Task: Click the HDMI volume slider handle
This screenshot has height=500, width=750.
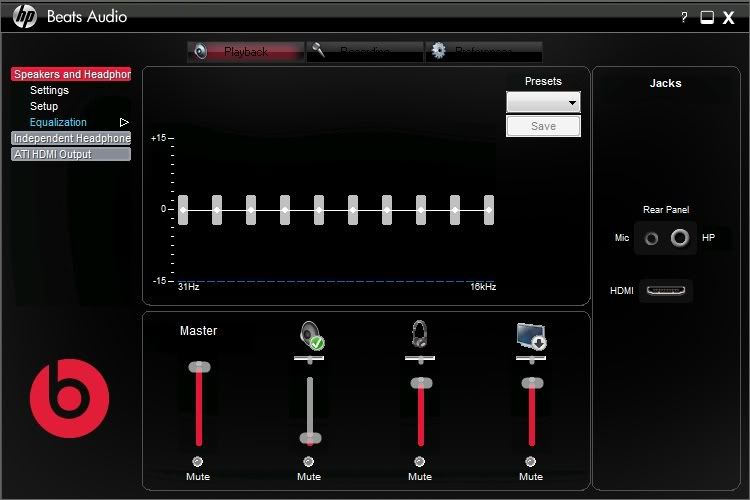Action: pos(532,383)
